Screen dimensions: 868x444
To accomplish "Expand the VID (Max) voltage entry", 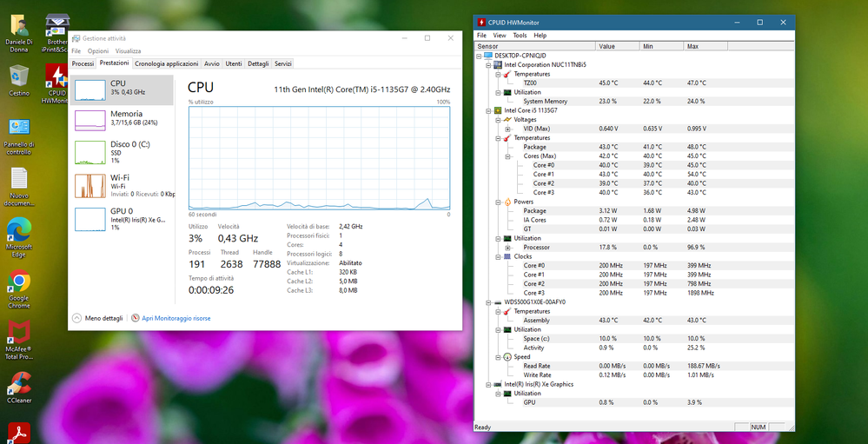I will coord(507,129).
